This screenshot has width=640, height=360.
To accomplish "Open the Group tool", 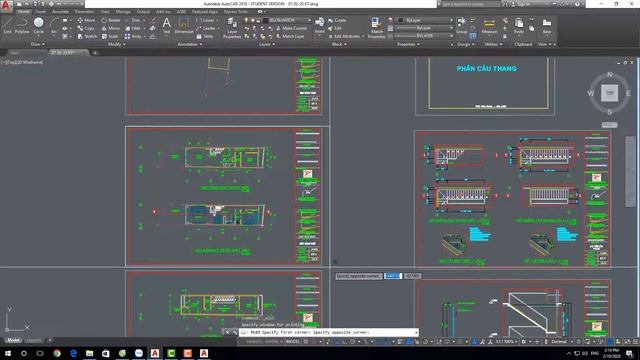I will [461, 25].
